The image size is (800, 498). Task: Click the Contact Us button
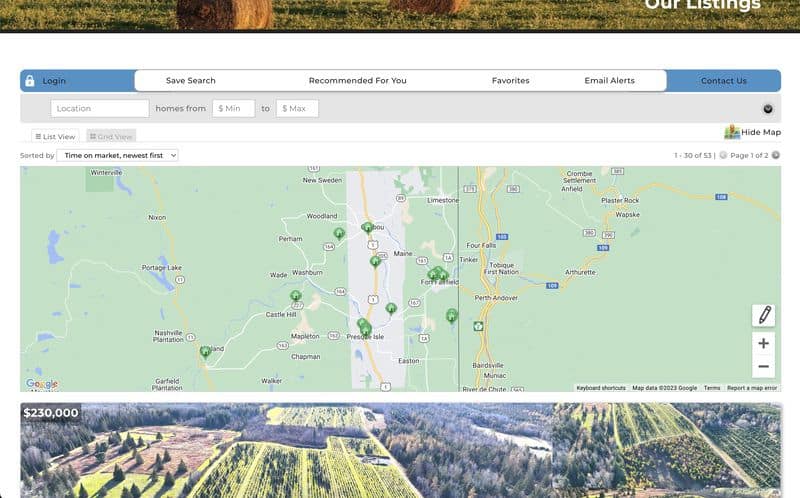pyautogui.click(x=723, y=81)
